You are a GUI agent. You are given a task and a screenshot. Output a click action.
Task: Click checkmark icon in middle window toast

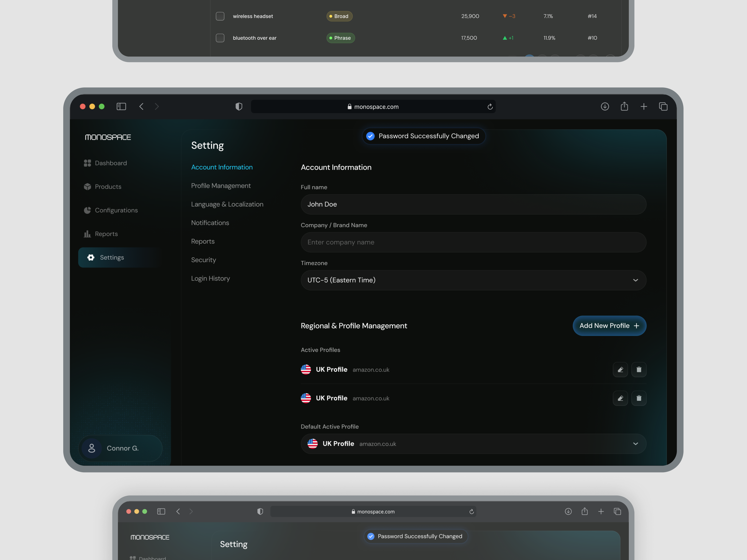pyautogui.click(x=371, y=136)
